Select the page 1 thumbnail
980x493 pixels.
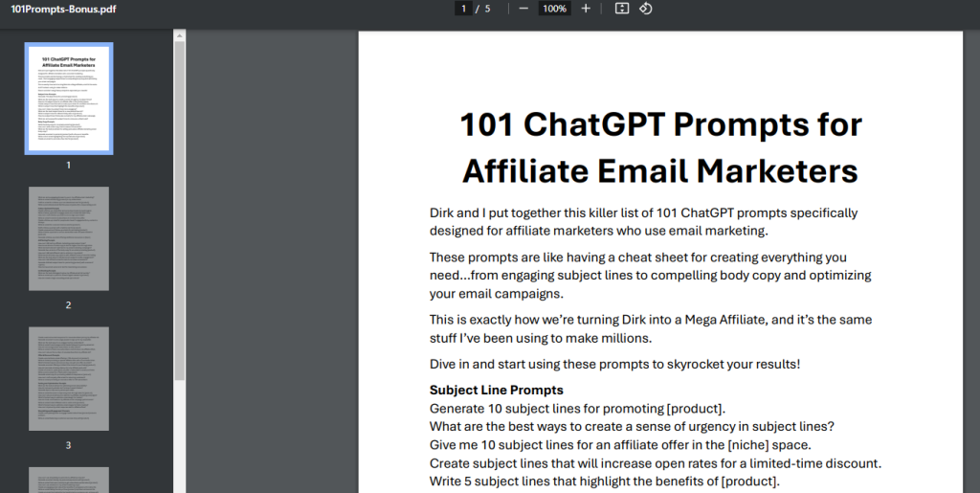69,99
